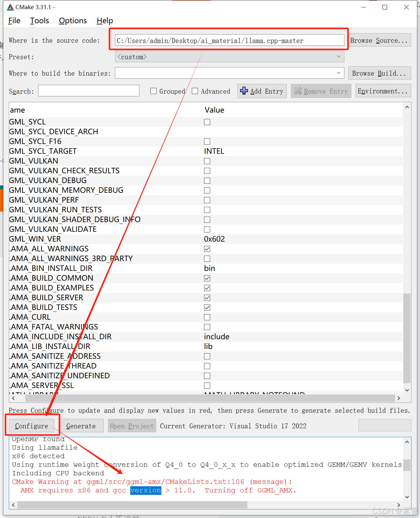
Task: Click the CMake logo icon in title bar
Action: [x=10, y=7]
